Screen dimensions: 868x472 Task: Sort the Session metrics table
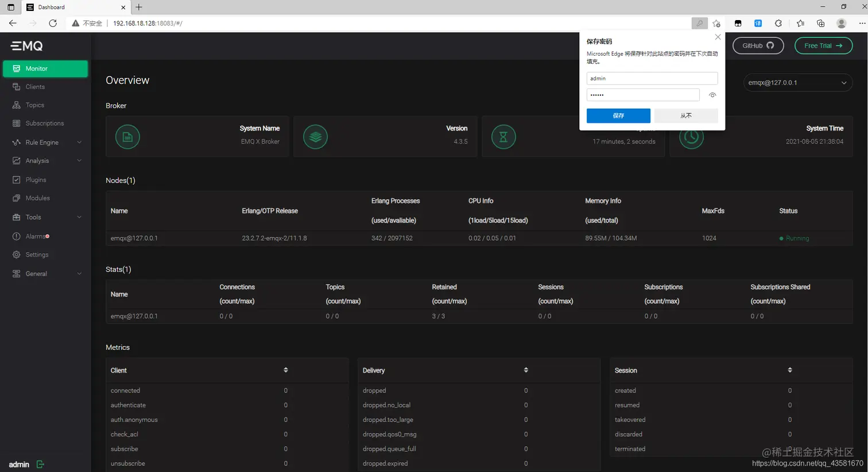[790, 370]
